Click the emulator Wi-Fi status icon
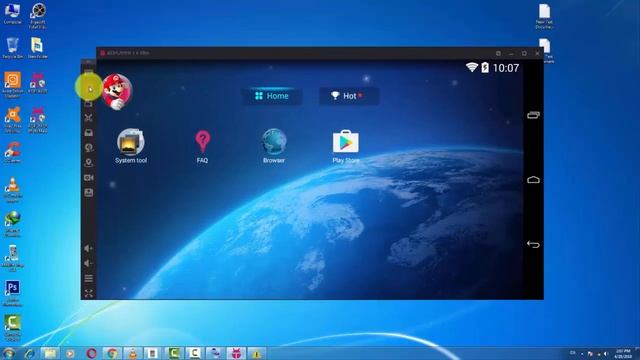This screenshot has height=360, width=640. click(x=472, y=67)
